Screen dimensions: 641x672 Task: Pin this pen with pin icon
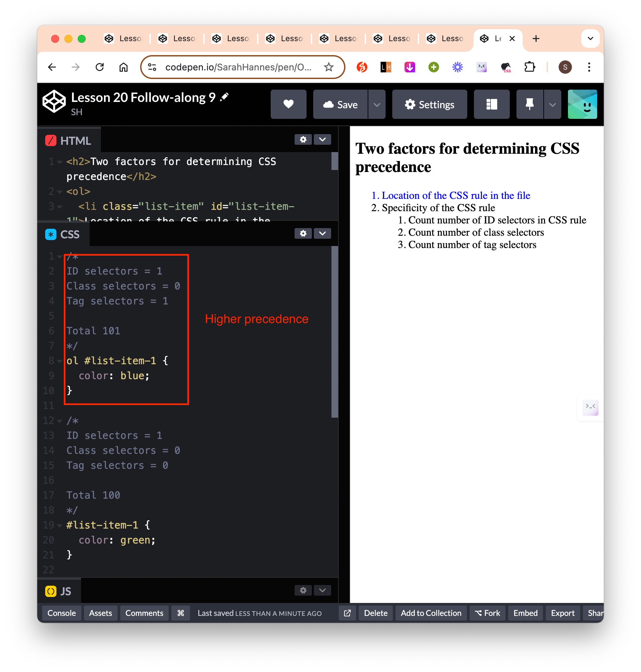[x=530, y=104]
